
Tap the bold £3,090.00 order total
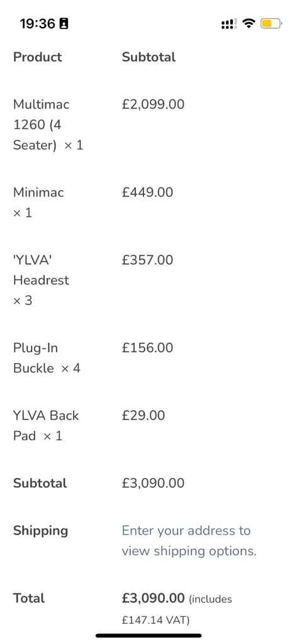pyautogui.click(x=154, y=598)
